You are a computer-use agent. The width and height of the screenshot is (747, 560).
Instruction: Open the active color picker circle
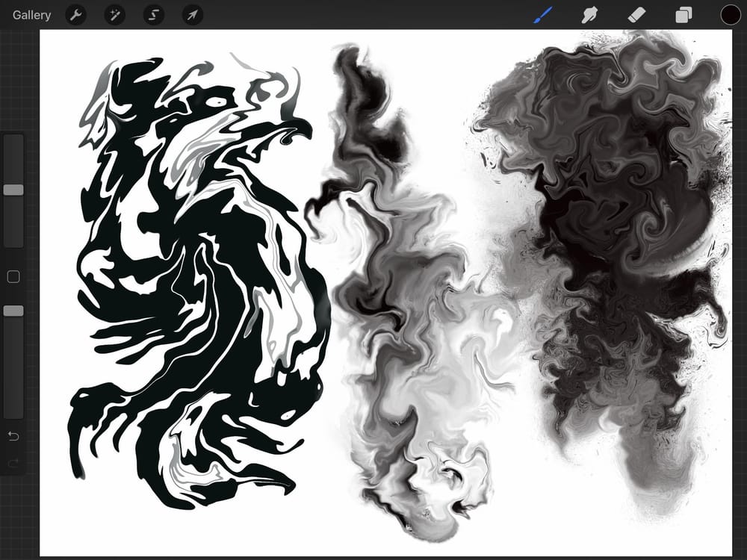(731, 15)
